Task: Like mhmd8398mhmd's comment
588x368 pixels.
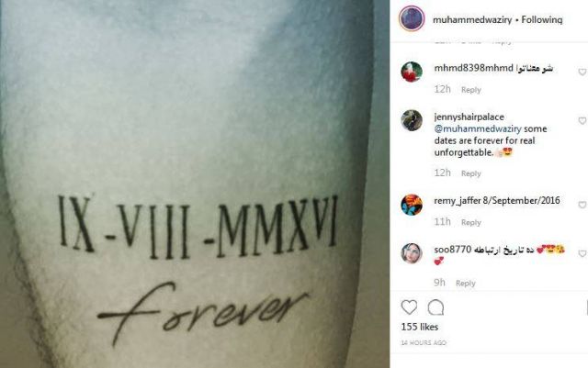Action: coord(582,72)
